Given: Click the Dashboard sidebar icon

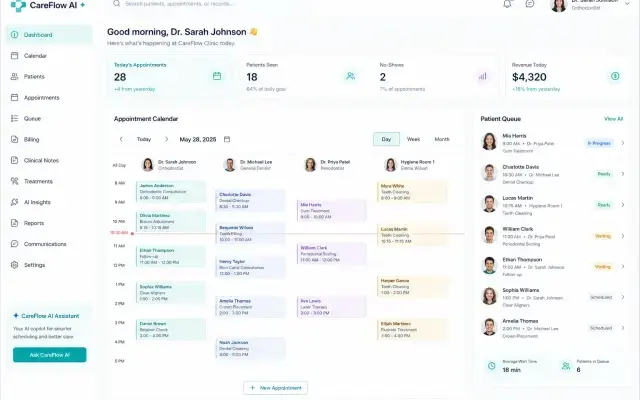Looking at the screenshot, I should pos(14,35).
